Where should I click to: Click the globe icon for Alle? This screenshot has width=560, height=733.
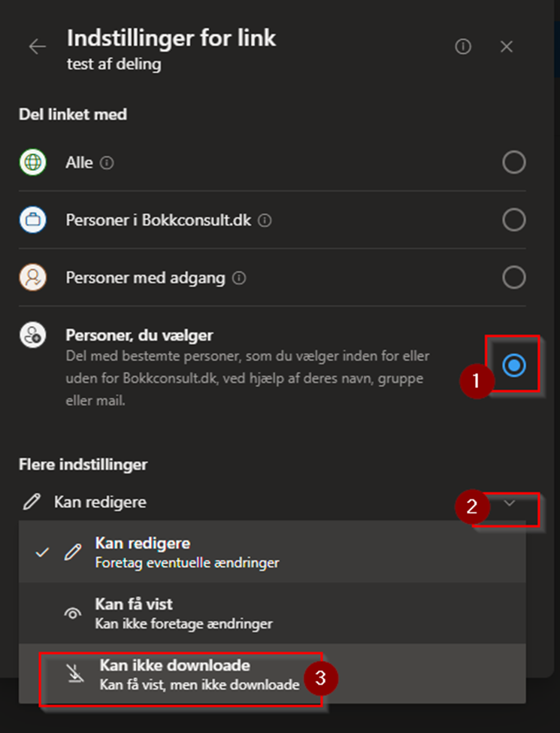point(33,162)
